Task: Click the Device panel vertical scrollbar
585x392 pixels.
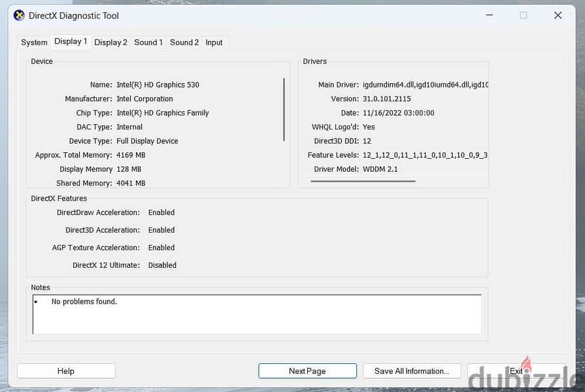Action: 284,109
